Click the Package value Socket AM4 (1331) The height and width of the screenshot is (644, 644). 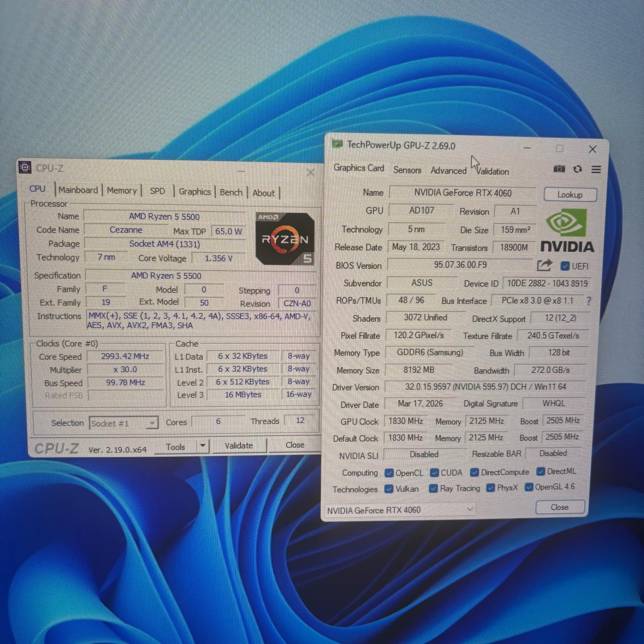165,244
